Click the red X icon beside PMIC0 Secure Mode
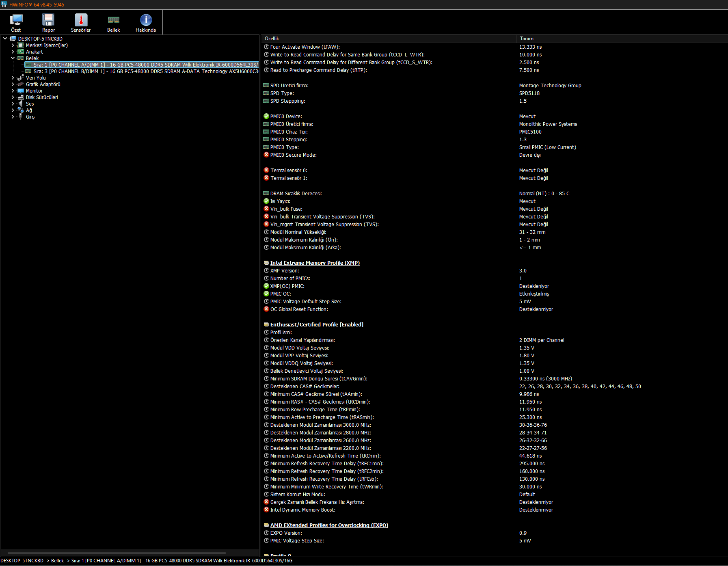Viewport: 728px width, 566px height. [266, 155]
